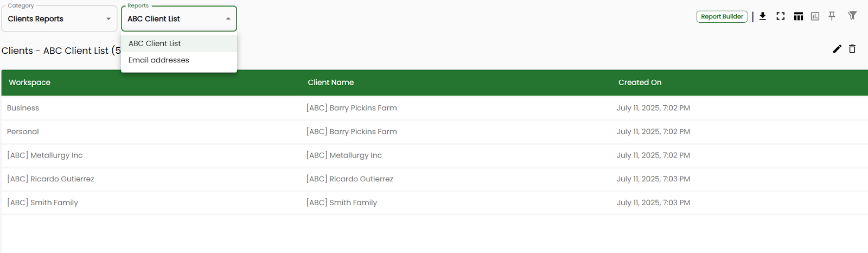
Task: Select Workspace cell [ABC] Metallurgy Inc
Action: click(x=45, y=155)
